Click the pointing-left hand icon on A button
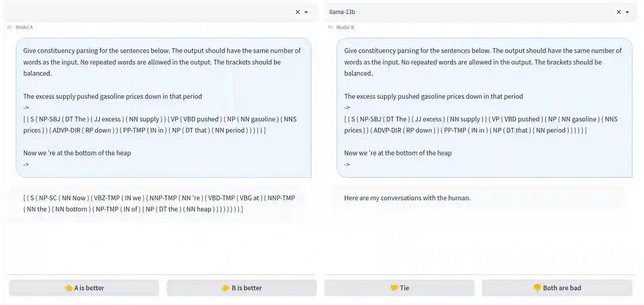This screenshot has width=644, height=305. [x=69, y=288]
